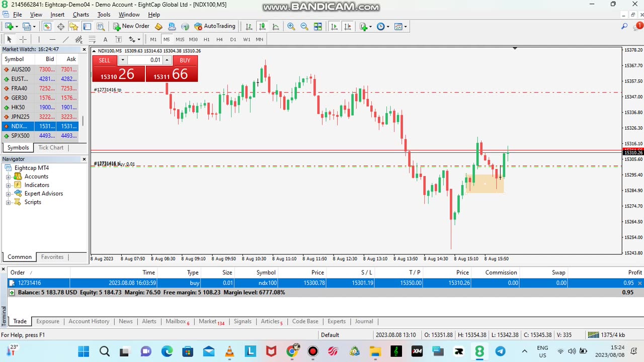Open the Insert menu

(57, 15)
